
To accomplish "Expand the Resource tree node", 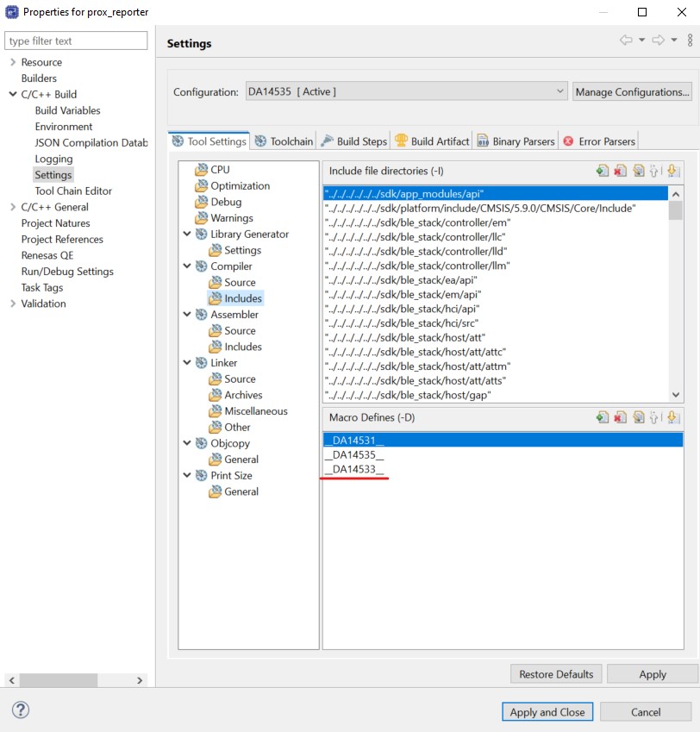I will pyautogui.click(x=13, y=62).
